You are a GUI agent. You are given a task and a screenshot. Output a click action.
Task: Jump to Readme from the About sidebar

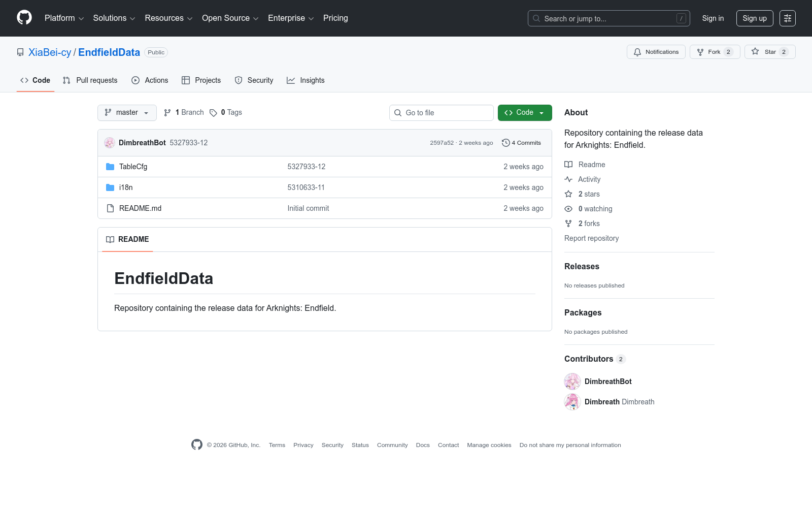585,165
